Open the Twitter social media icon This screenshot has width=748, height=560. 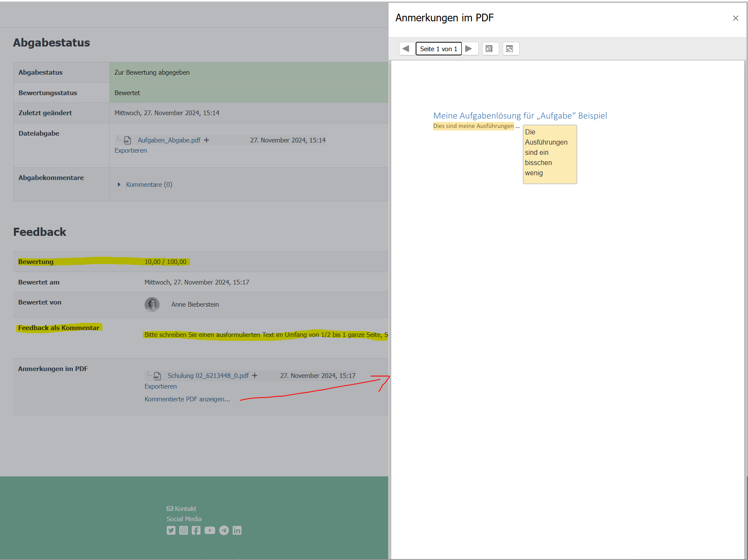pos(171,530)
